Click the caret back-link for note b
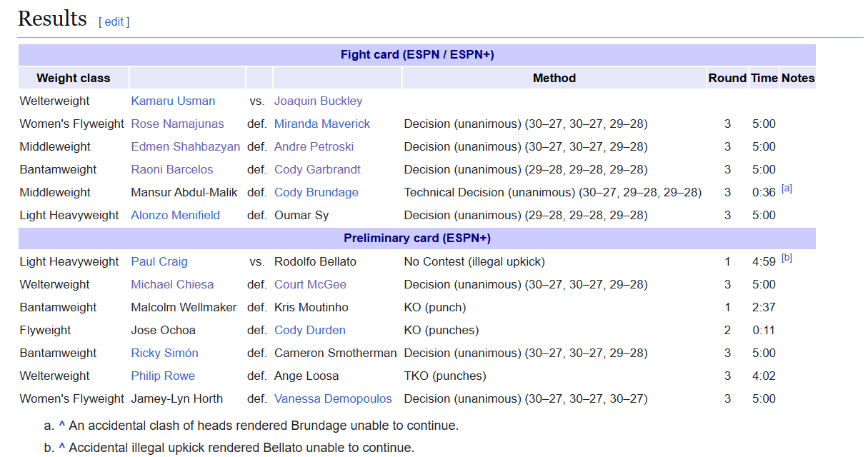868x457 pixels. click(x=62, y=448)
